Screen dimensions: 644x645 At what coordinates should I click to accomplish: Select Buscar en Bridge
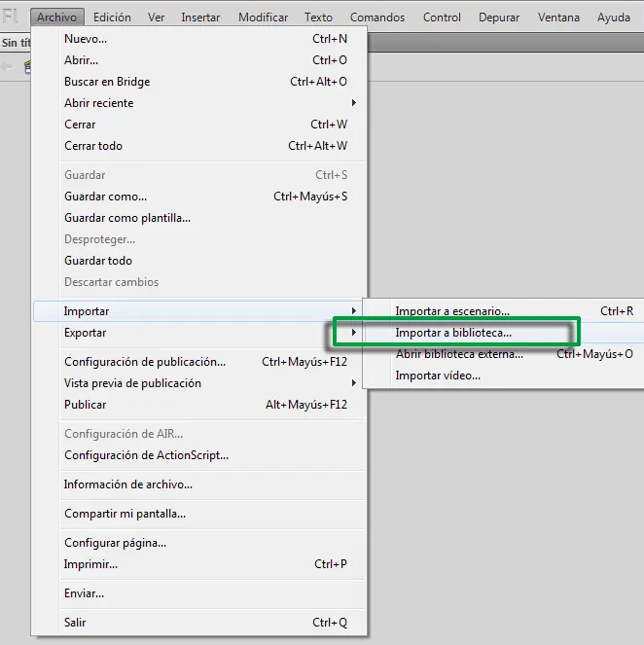click(x=199, y=82)
